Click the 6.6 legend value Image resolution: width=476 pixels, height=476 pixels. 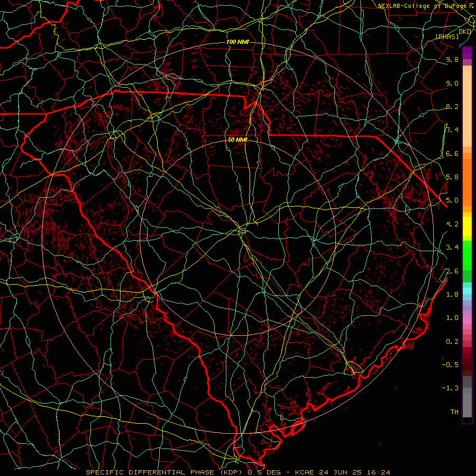452,153
